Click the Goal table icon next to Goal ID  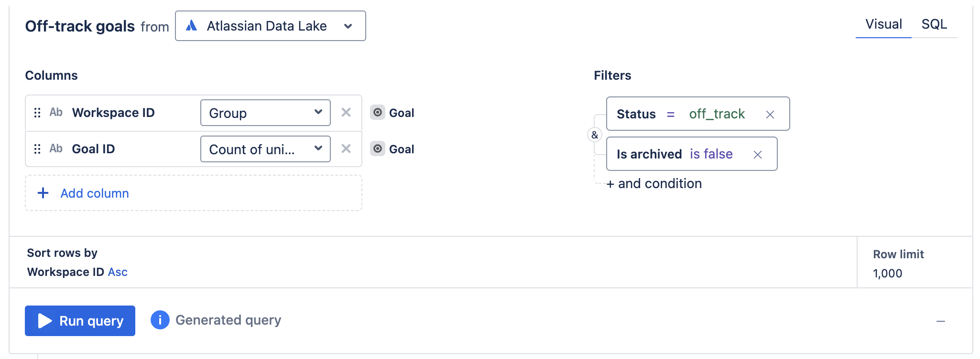click(378, 149)
